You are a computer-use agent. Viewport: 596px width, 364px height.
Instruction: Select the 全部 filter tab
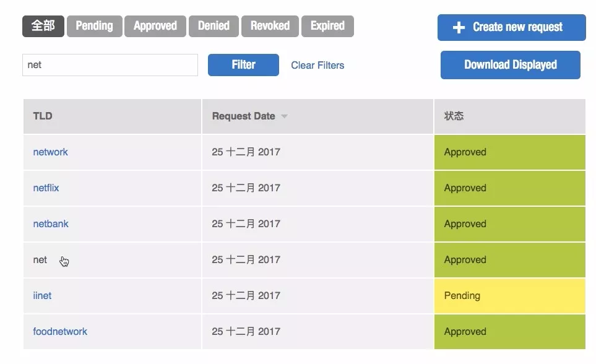[43, 26]
